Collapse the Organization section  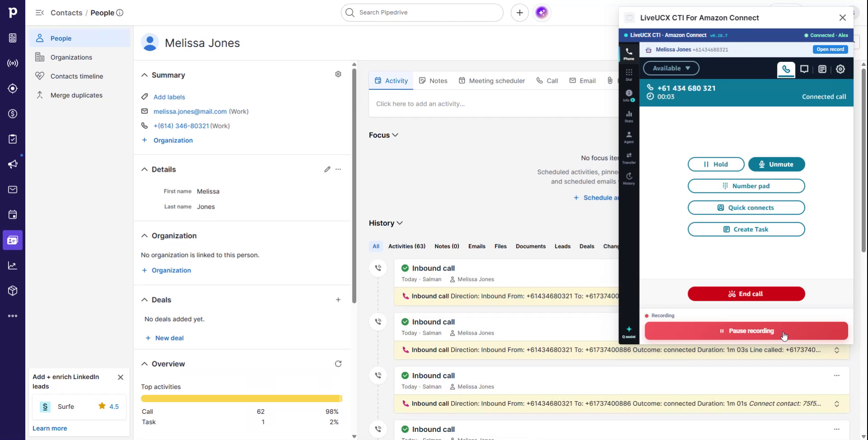(x=145, y=236)
